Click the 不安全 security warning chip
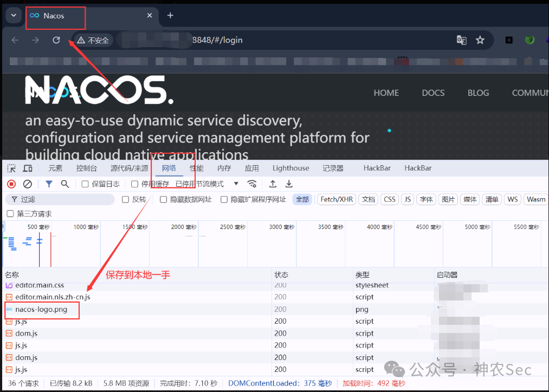Viewport: 549px width, 392px height. click(93, 40)
